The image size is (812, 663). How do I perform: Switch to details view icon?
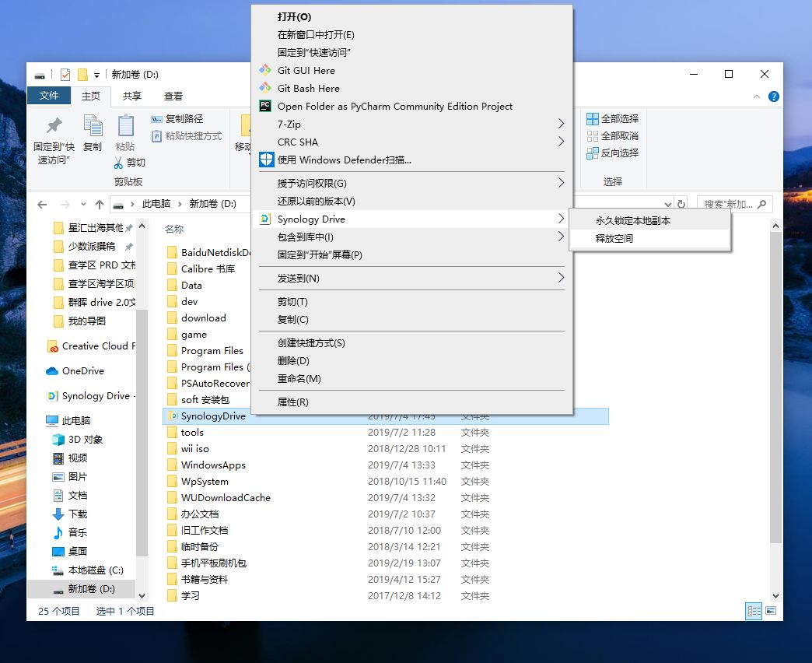(x=754, y=611)
